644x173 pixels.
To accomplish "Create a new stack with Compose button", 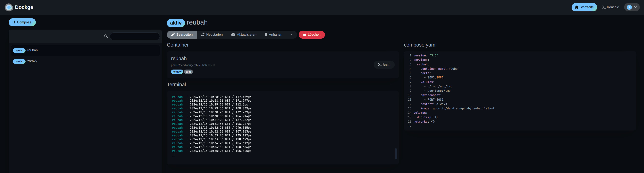I will click(22, 22).
